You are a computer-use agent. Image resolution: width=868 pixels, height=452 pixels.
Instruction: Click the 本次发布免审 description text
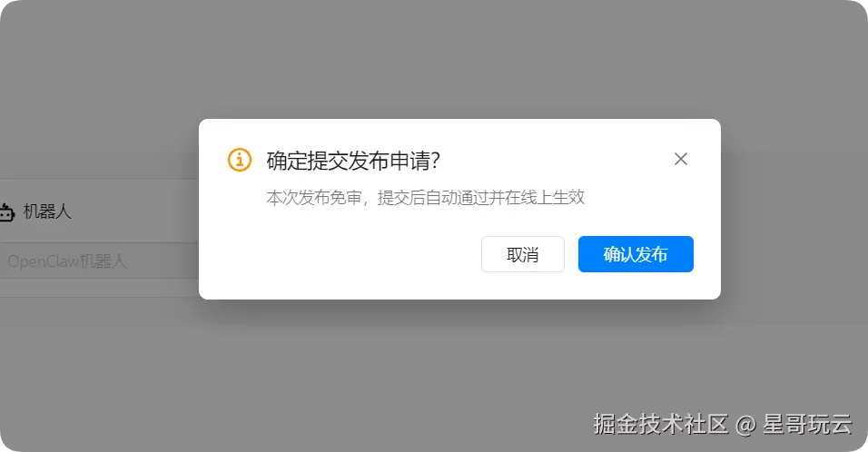[x=314, y=198]
